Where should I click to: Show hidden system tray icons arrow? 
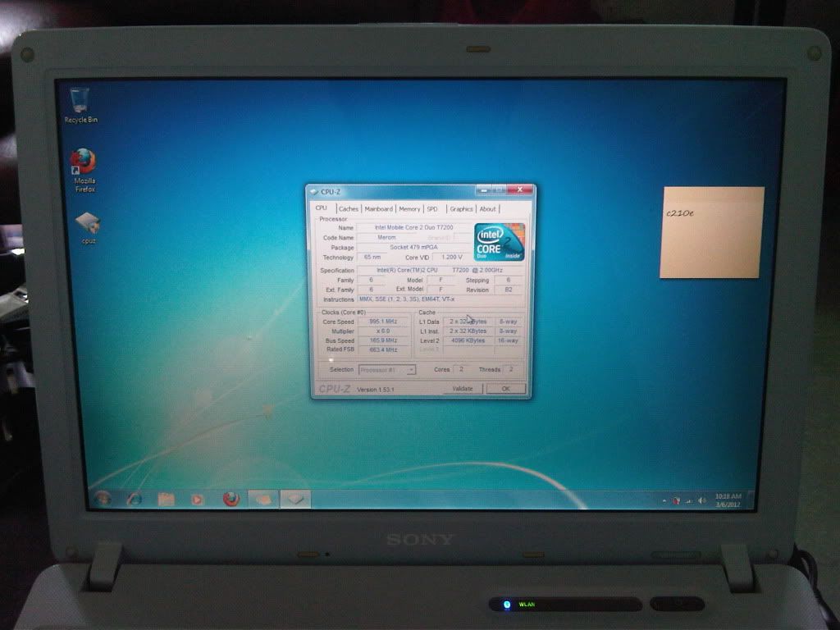point(664,501)
